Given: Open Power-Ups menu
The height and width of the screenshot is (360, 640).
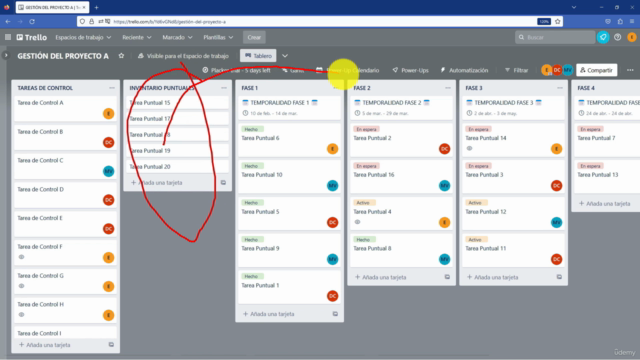Looking at the screenshot, I should [411, 70].
